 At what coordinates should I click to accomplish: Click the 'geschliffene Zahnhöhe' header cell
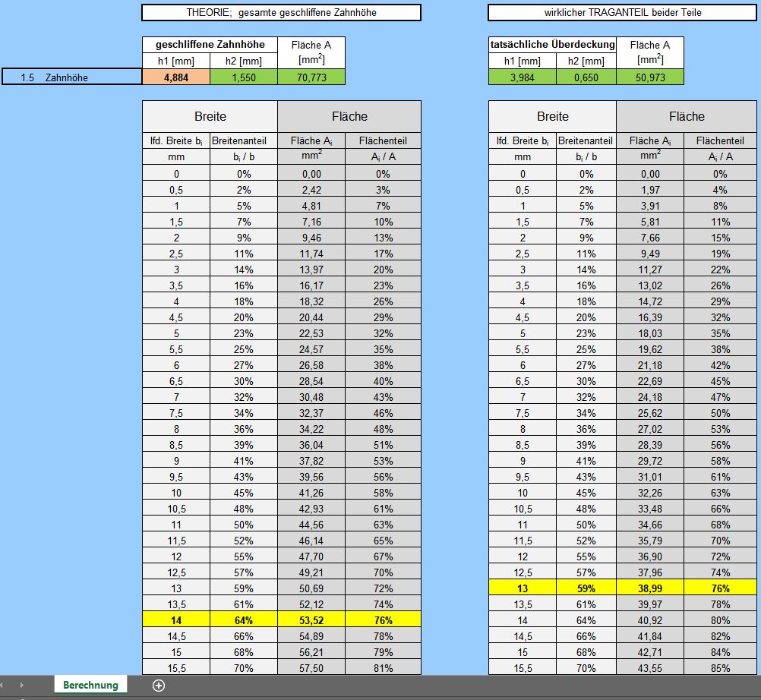point(210,45)
